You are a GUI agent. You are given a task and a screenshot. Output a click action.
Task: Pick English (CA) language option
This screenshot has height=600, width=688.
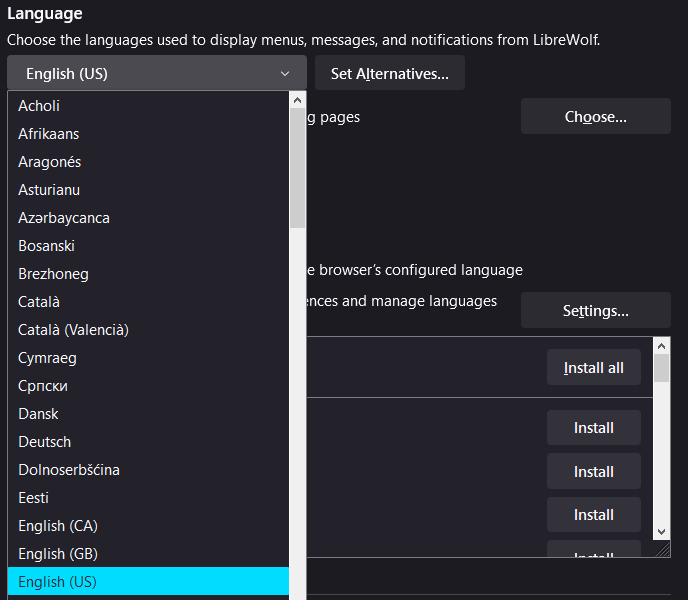58,526
